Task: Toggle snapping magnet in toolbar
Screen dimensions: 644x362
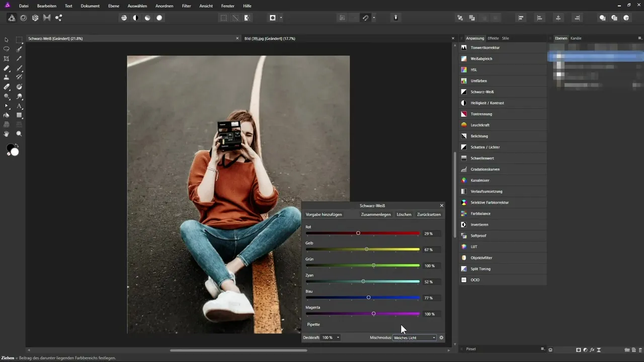Action: pyautogui.click(x=366, y=18)
